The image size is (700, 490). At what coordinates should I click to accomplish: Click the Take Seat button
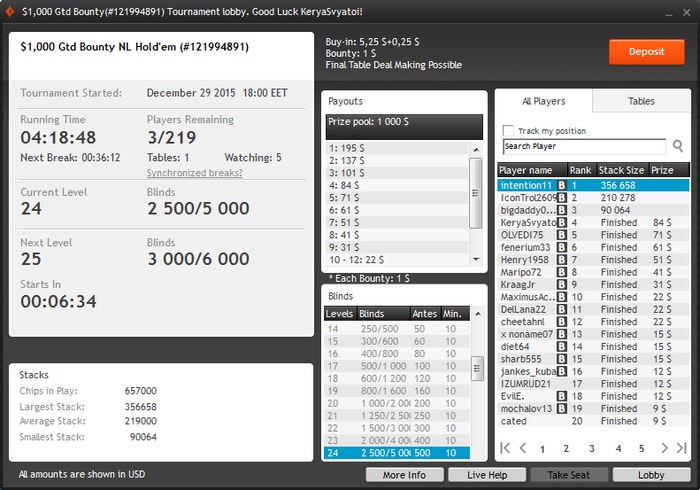pos(569,475)
